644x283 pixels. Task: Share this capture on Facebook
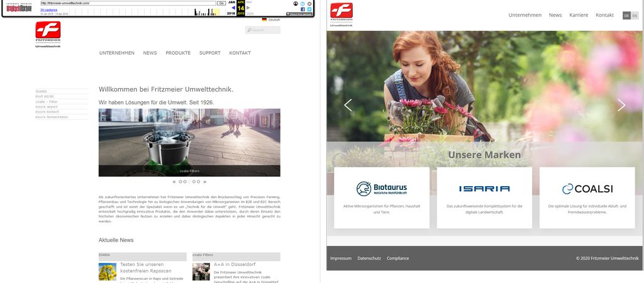(x=303, y=9)
